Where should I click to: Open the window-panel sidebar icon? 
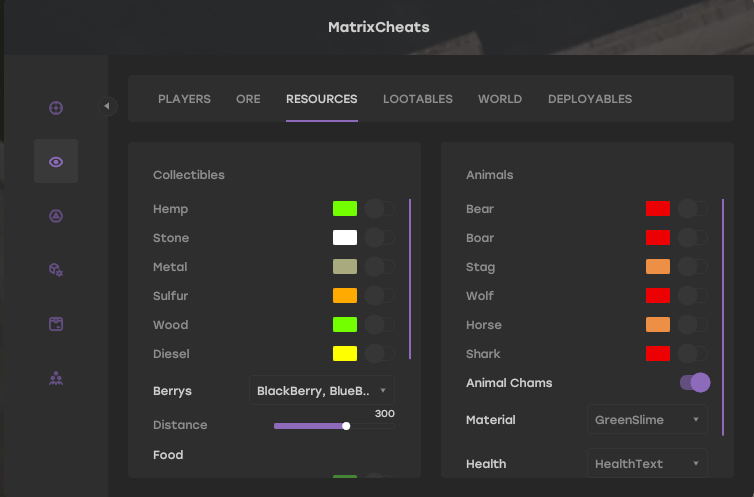click(x=56, y=324)
